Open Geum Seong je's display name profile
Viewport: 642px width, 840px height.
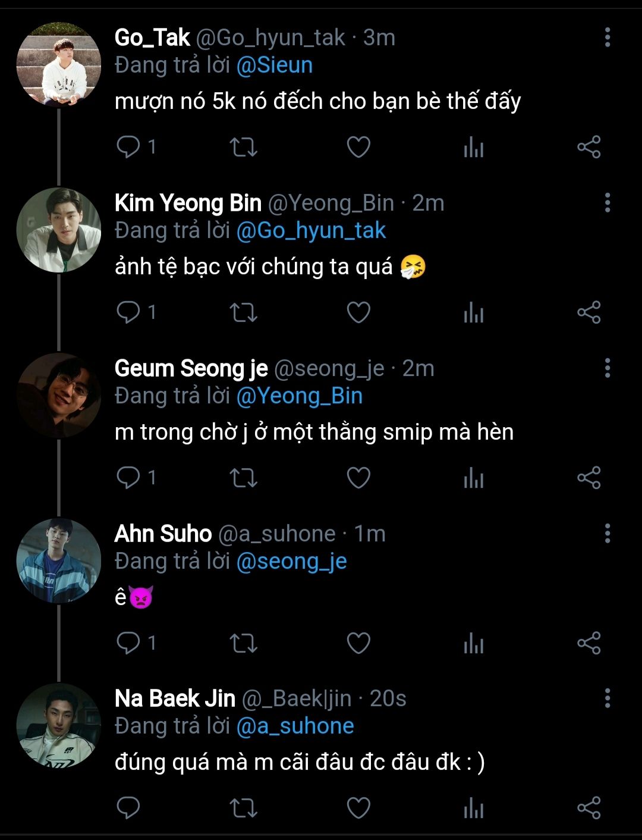(191, 368)
